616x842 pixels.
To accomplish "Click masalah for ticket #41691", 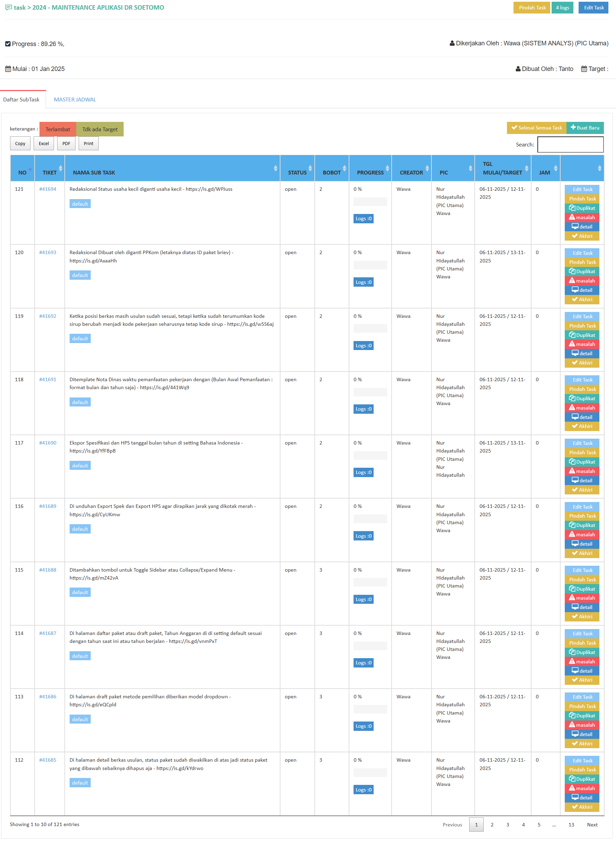I will pyautogui.click(x=582, y=408).
